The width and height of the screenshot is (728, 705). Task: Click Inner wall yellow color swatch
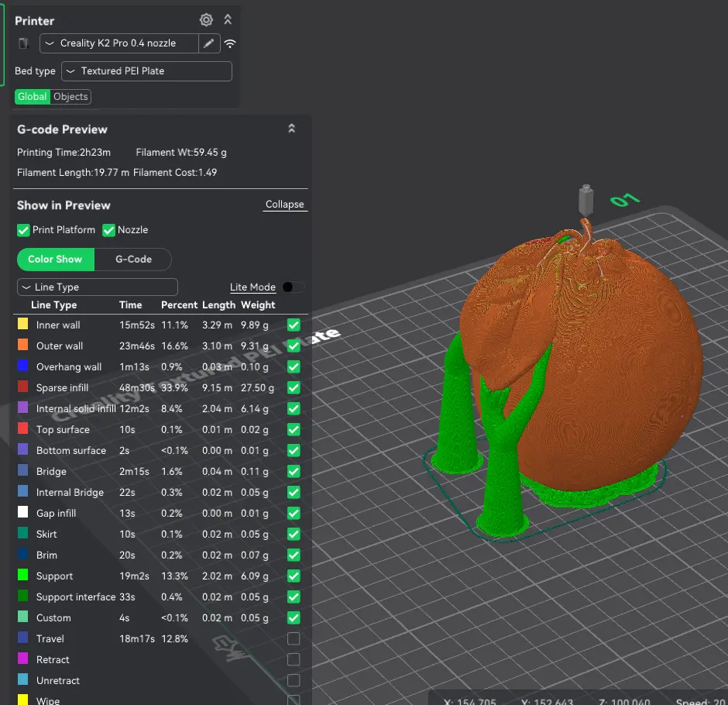pyautogui.click(x=22, y=324)
